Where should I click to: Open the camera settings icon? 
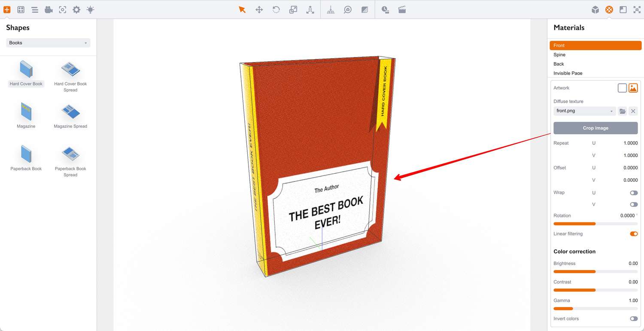point(49,9)
